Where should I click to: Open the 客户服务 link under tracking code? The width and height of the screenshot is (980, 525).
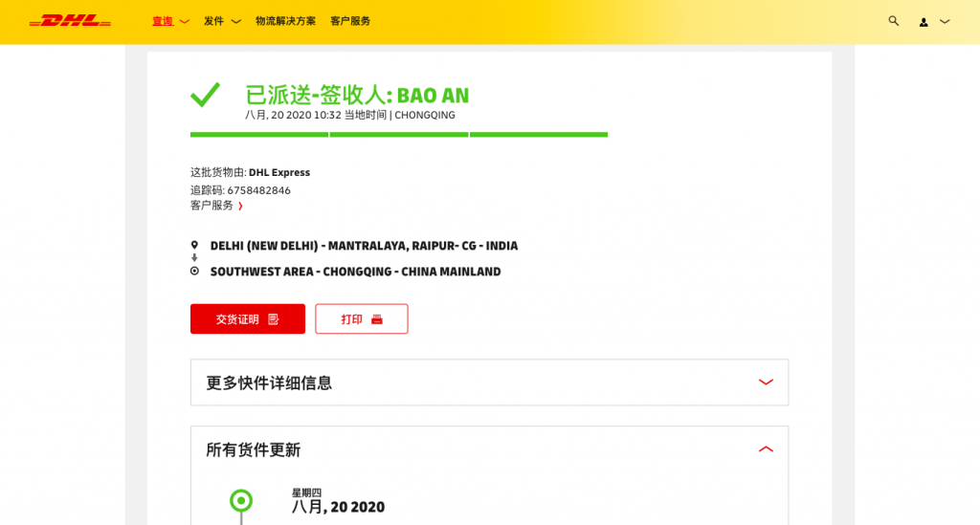tap(212, 206)
